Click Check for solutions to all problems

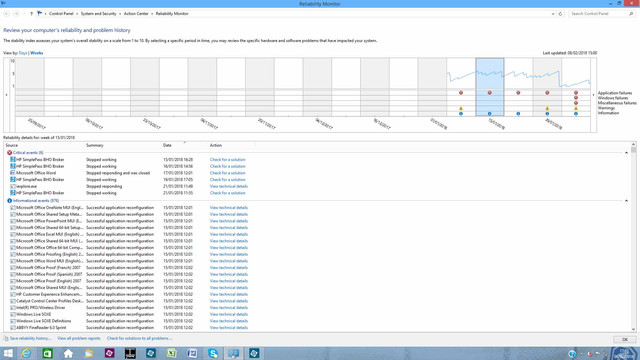[139, 338]
